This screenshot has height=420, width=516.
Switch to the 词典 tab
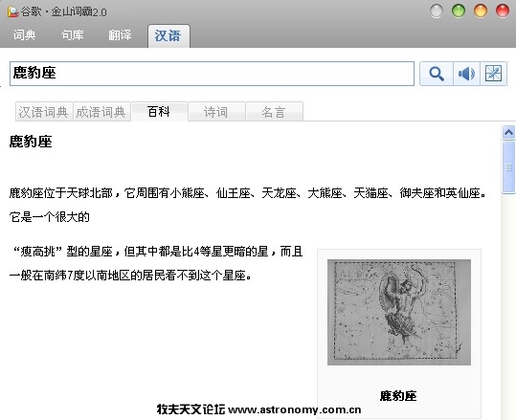point(24,34)
